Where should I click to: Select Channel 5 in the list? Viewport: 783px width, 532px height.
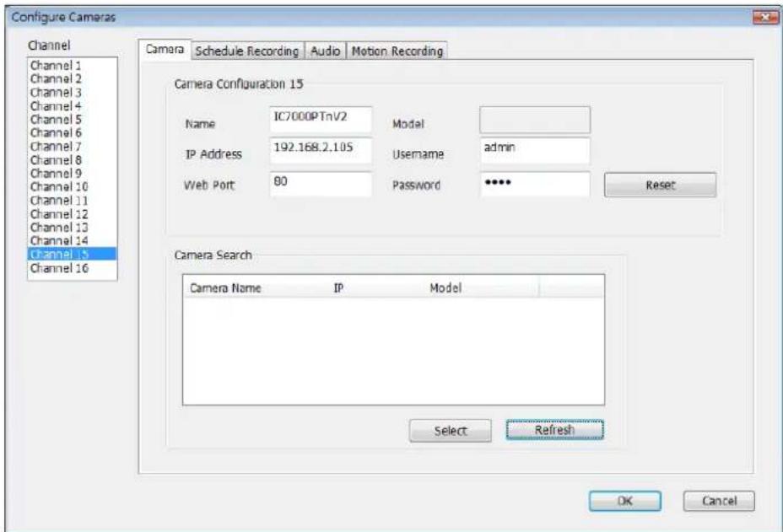(72, 119)
